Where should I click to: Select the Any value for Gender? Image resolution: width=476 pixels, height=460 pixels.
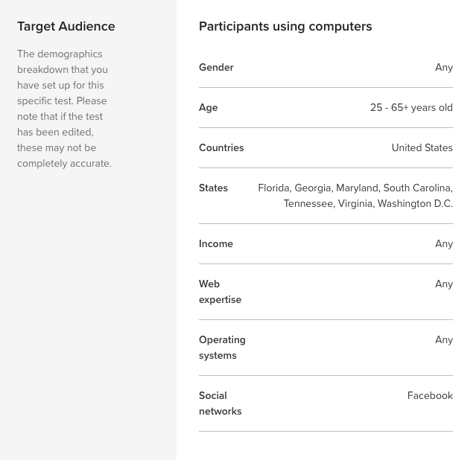[443, 68]
